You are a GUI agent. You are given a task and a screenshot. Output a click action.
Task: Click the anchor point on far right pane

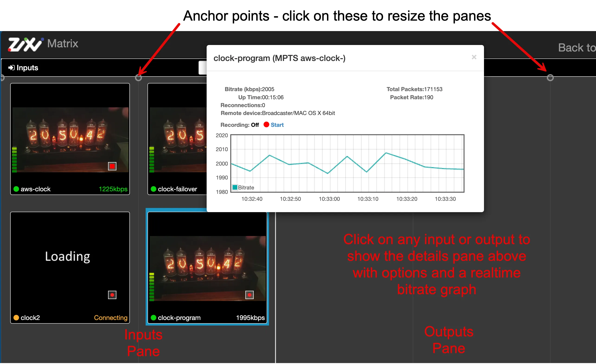[x=550, y=78]
